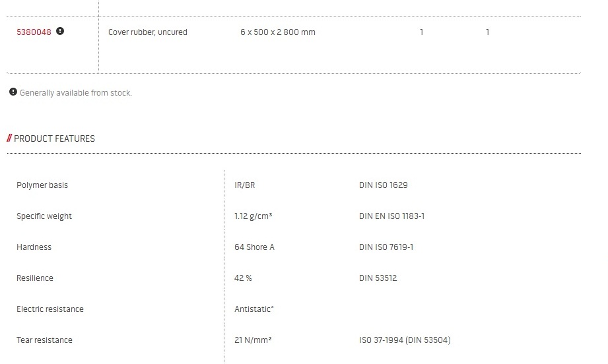Click the PRODUCT FEATURES heading
Screen dimensions: 608x364
54,138
